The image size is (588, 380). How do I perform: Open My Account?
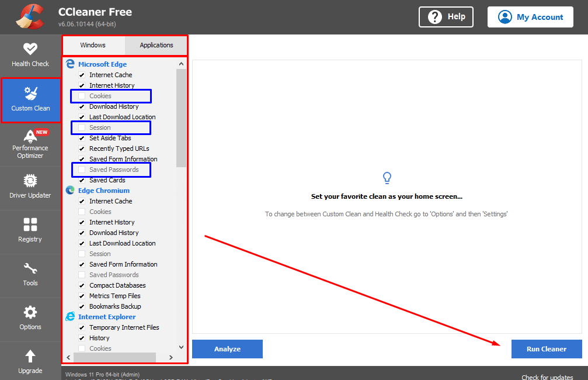click(x=530, y=17)
